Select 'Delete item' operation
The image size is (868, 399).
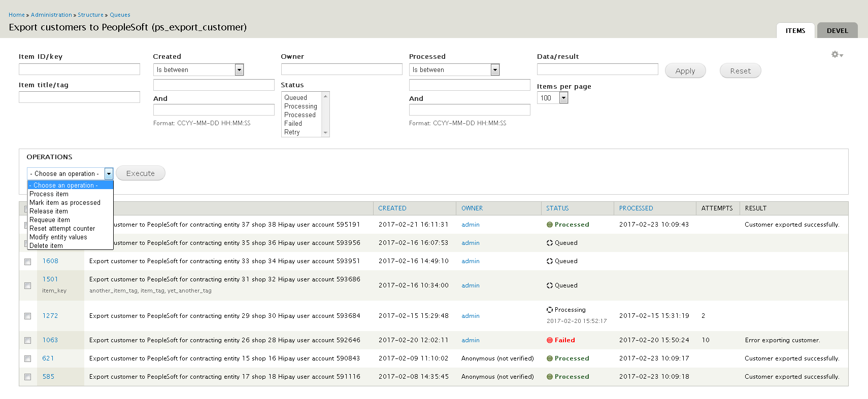[70, 246]
